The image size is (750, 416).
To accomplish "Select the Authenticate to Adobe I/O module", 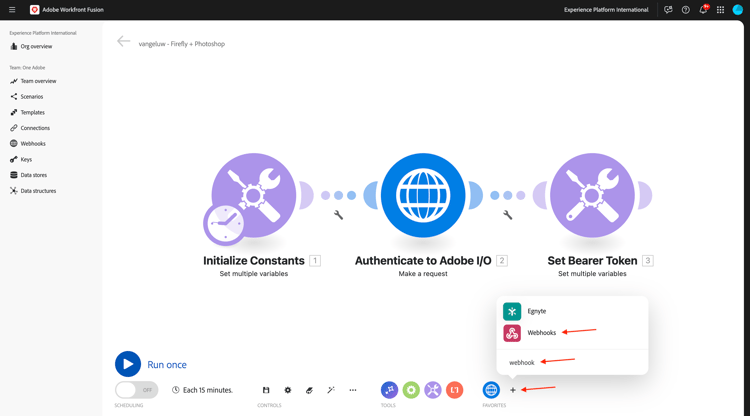I will coord(423,195).
